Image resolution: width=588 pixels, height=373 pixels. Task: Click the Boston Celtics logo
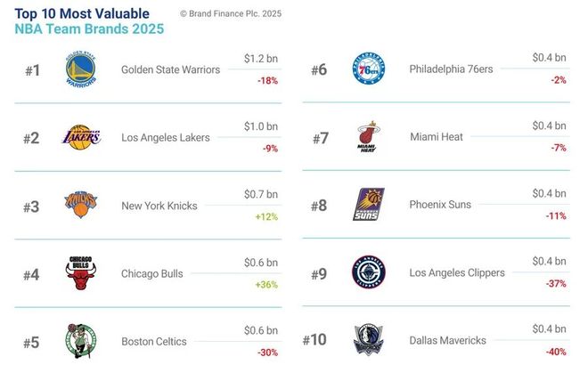79,341
